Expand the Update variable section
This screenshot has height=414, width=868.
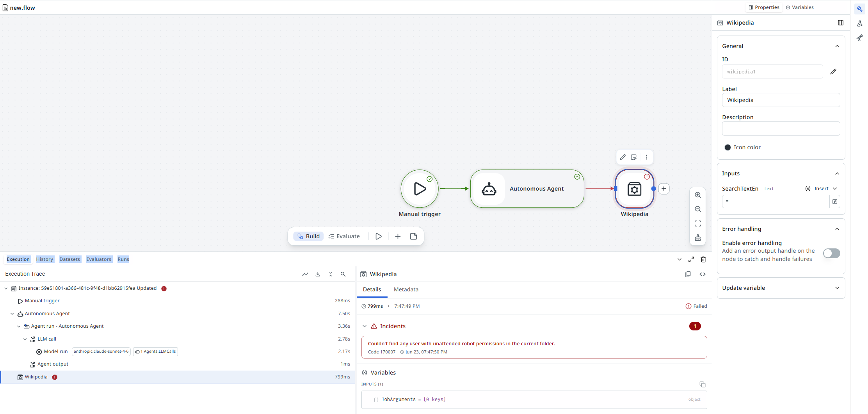click(781, 288)
